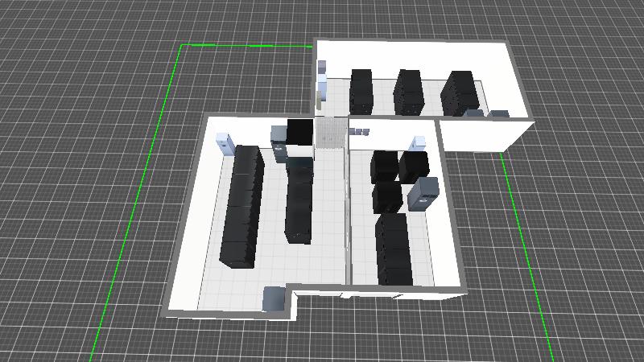Screen dimensions: 644x362
Task: Click the middle rack row in left room
Action: point(299,201)
